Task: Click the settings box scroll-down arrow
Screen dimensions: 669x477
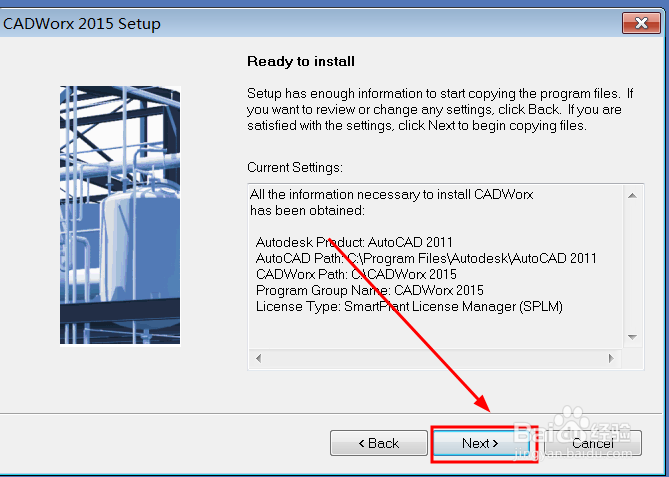Action: [x=631, y=338]
